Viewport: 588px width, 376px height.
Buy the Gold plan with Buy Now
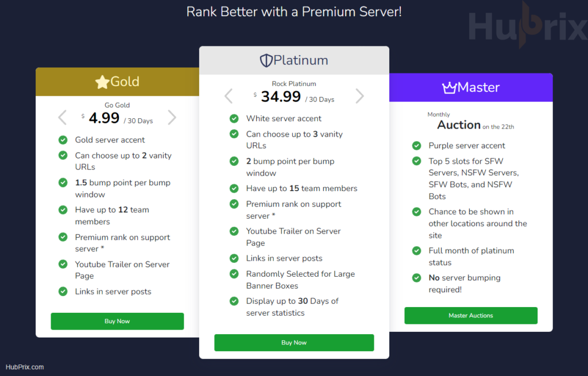click(x=117, y=321)
